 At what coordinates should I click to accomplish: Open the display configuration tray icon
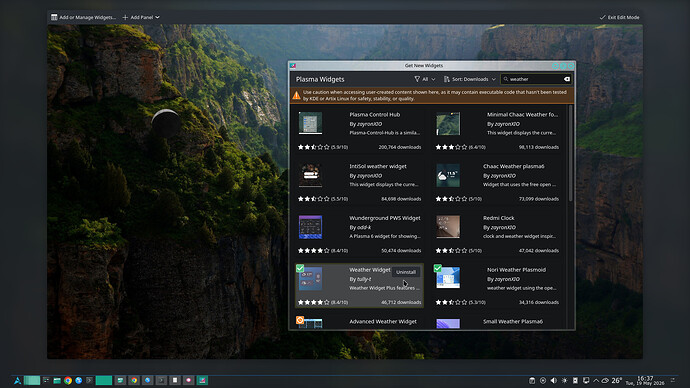coord(586,381)
